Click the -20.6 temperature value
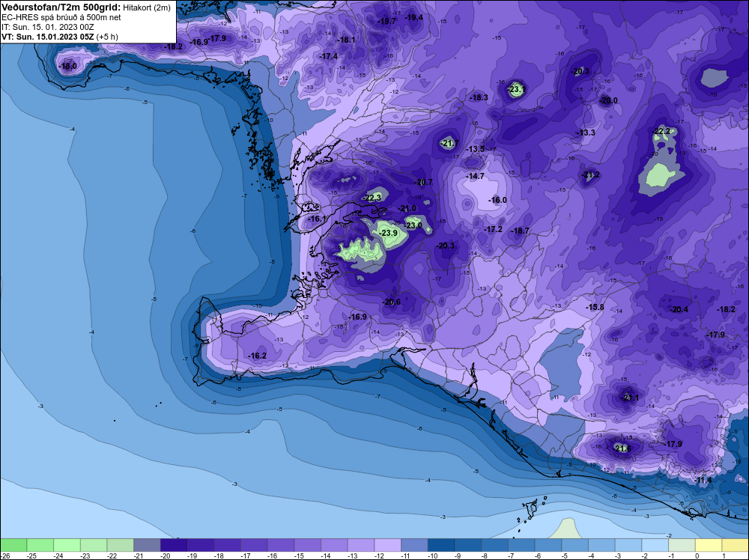 [392, 302]
